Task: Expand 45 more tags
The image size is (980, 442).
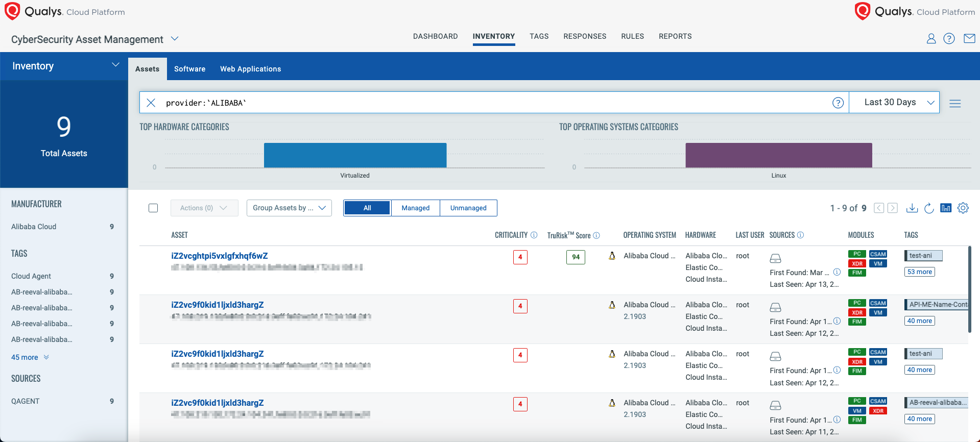Action: pyautogui.click(x=30, y=357)
